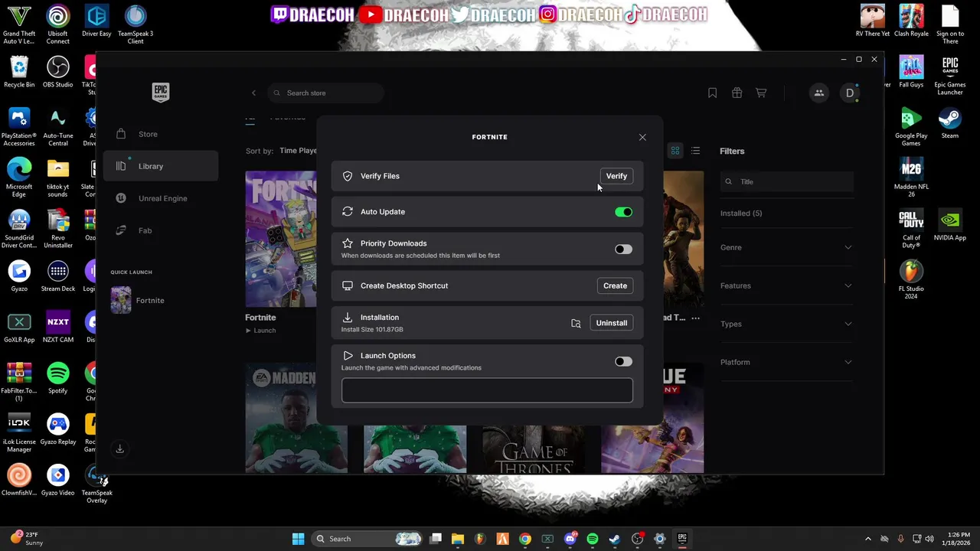Click the Verify files button
This screenshot has width=980, height=551.
pyautogui.click(x=616, y=176)
